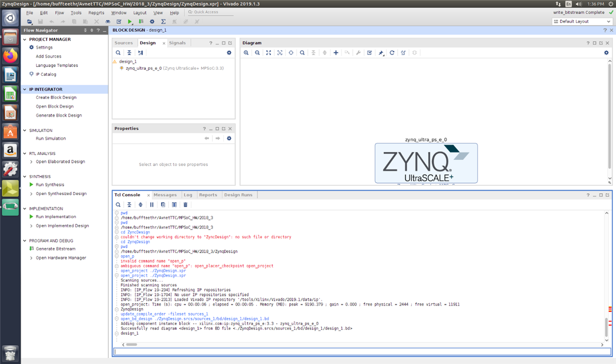This screenshot has width=616, height=364.
Task: Collapse the IP INTEGRATOR section
Action: coord(26,89)
